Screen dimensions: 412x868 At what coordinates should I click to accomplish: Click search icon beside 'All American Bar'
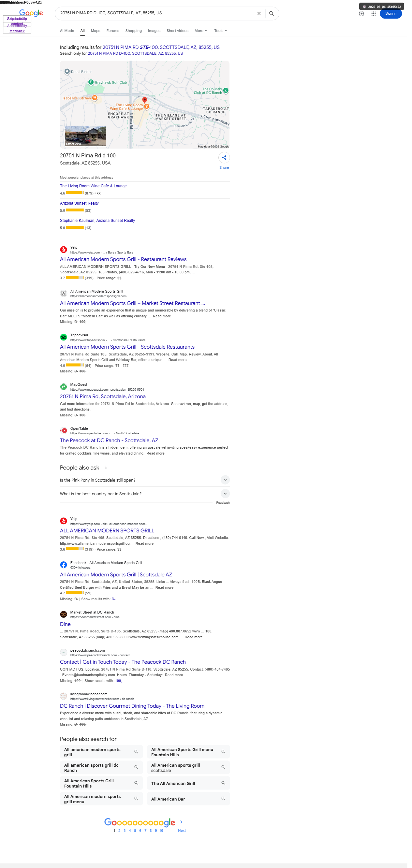click(x=226, y=807)
